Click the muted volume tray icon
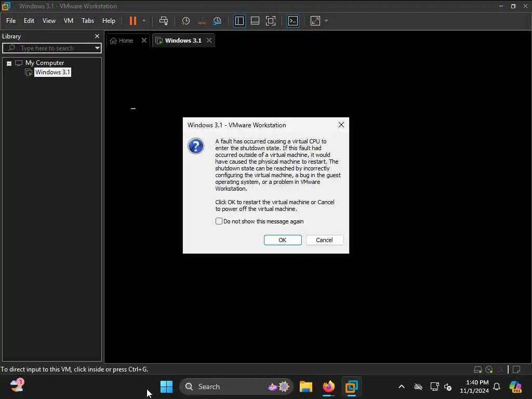The width and height of the screenshot is (532, 399). click(448, 387)
